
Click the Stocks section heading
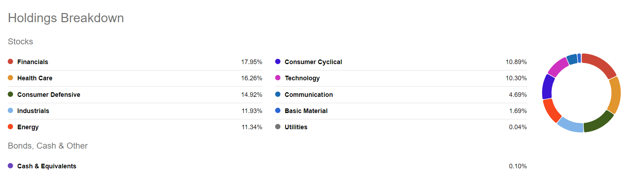pyautogui.click(x=20, y=42)
